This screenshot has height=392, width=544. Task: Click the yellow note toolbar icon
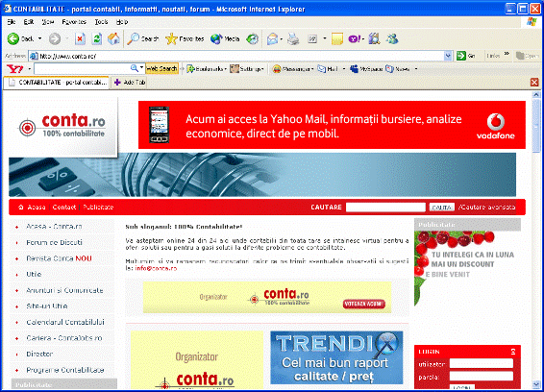click(337, 38)
